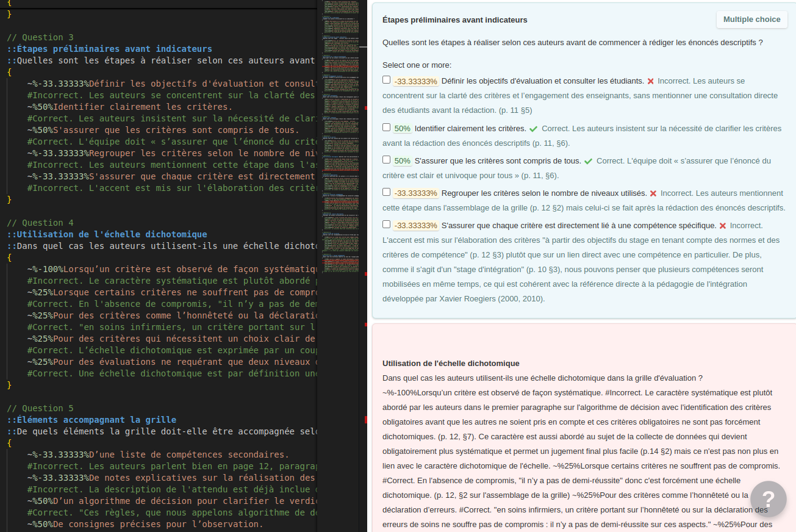This screenshot has height=532, width=796.
Task: Click the 'Multiple choice' question type badge
Action: (751, 20)
